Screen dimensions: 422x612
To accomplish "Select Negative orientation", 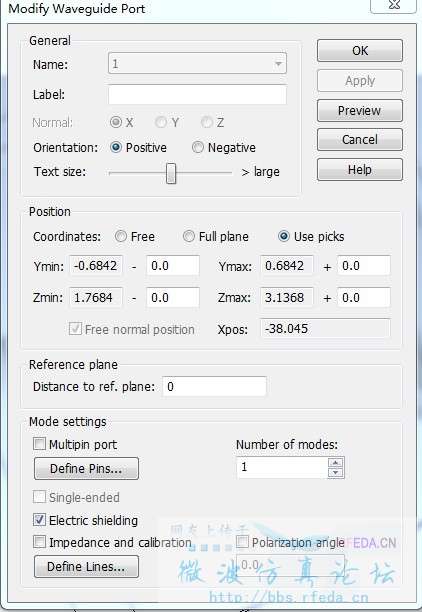I will point(198,147).
